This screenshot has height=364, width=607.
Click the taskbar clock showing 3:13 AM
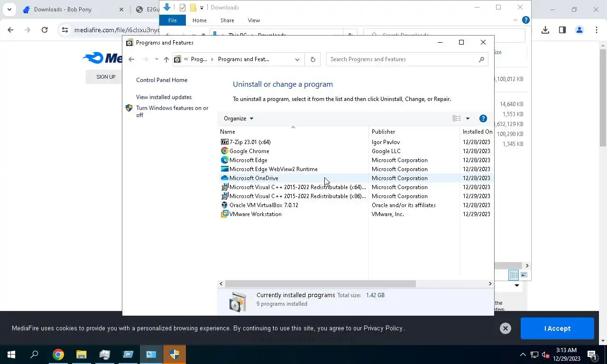(568, 355)
